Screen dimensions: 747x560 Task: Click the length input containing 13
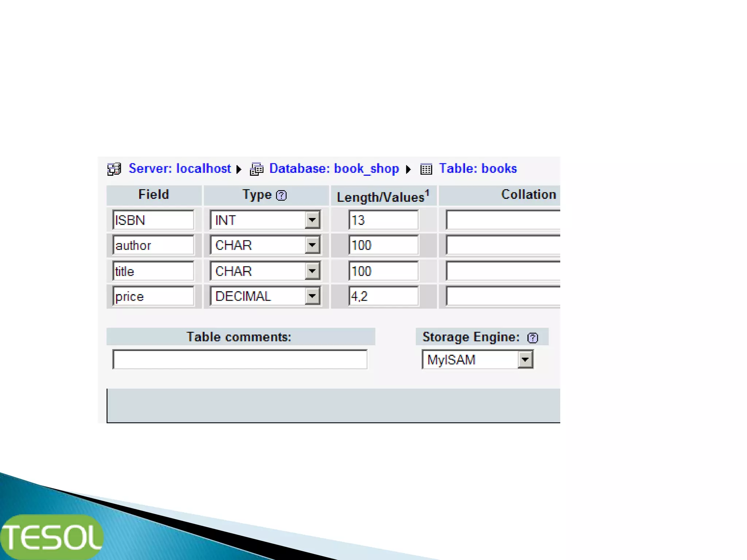point(383,220)
